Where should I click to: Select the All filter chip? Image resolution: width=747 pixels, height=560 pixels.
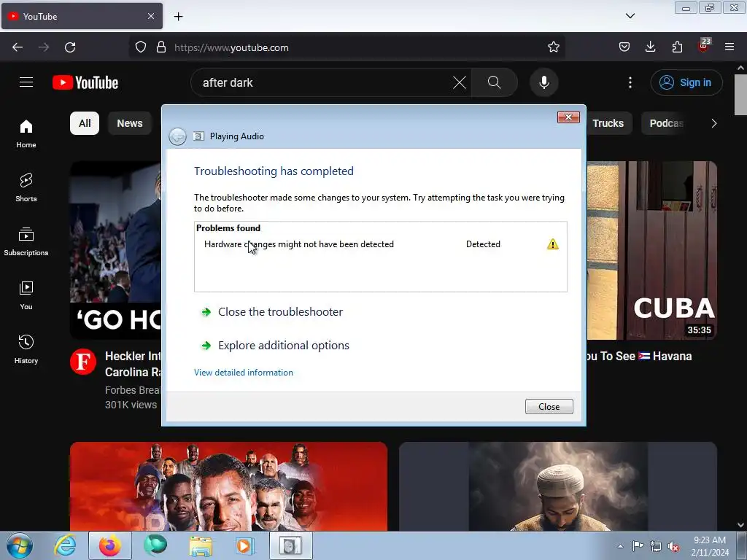point(85,123)
